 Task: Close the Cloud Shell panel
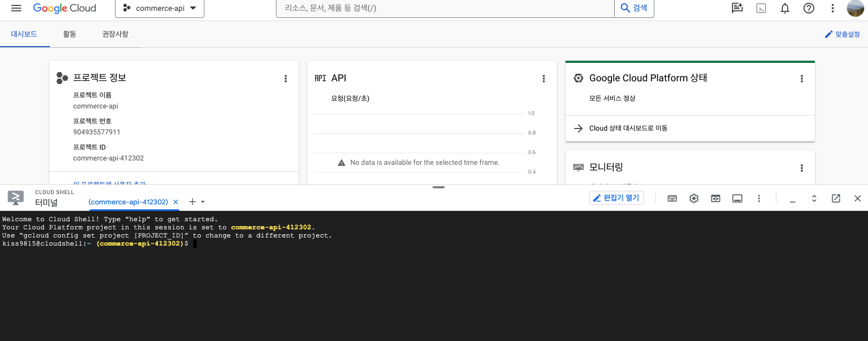tap(858, 198)
